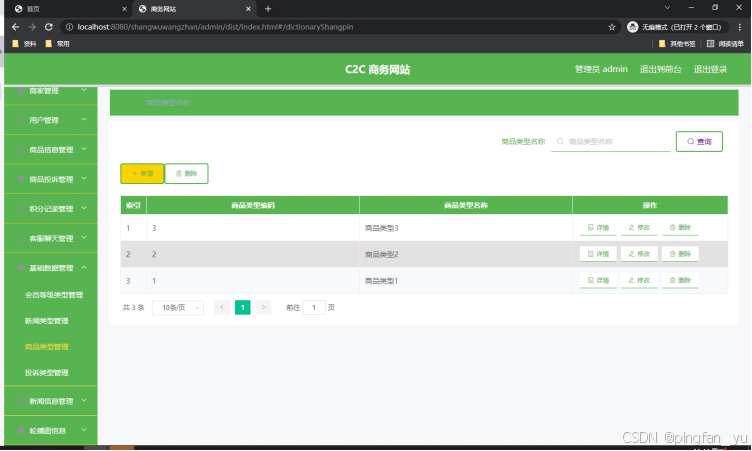Viewport: 752px width, 451px height.
Task: Click the 商品类型1 name cell
Action: tap(466, 281)
